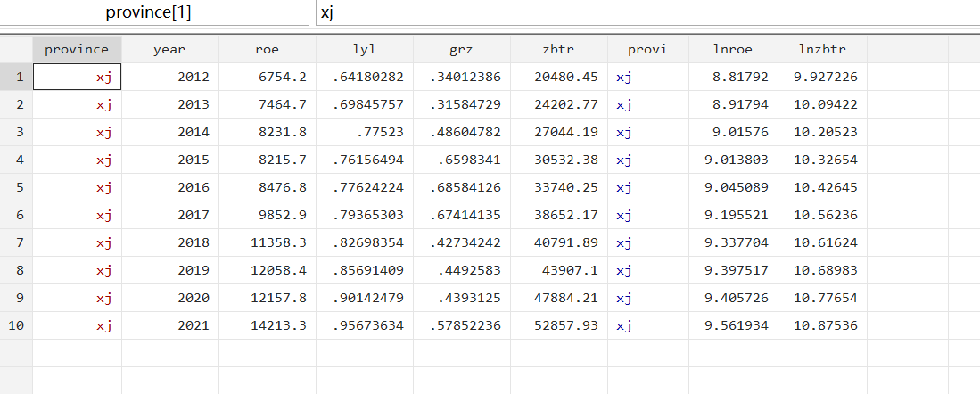Image resolution: width=980 pixels, height=394 pixels.
Task: Click roe value 14213.3
Action: point(268,325)
